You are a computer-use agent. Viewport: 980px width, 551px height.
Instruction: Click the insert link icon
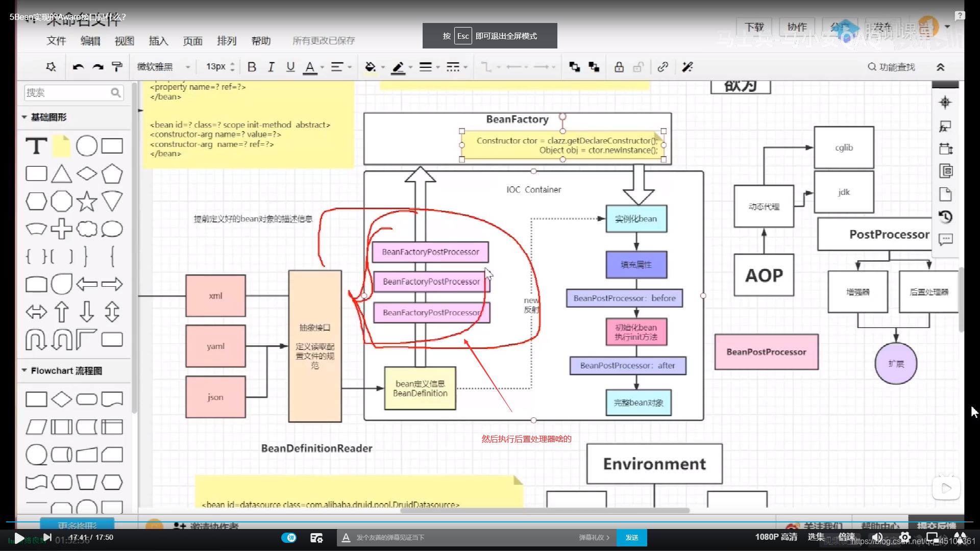pos(663,67)
